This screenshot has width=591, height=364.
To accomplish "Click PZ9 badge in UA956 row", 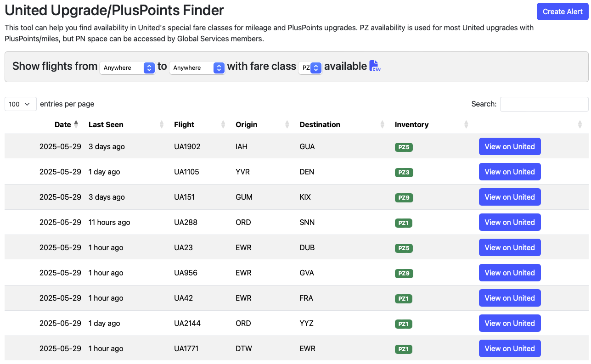I will click(x=404, y=274).
